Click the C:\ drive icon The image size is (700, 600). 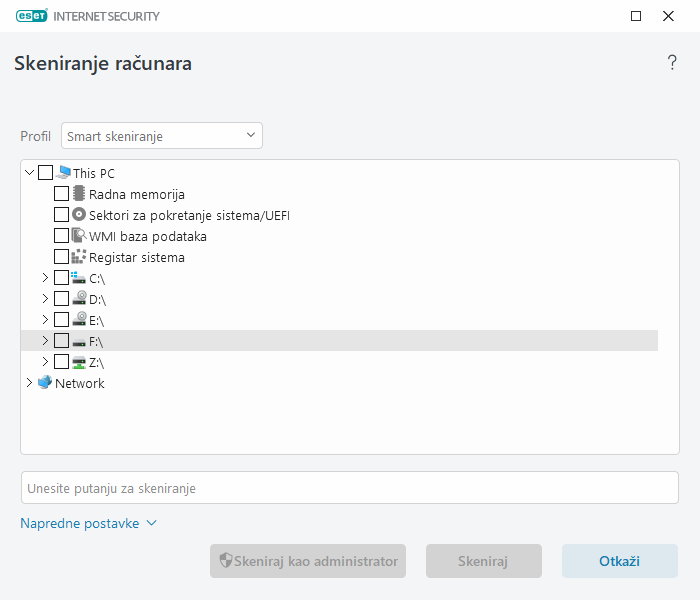[x=79, y=278]
